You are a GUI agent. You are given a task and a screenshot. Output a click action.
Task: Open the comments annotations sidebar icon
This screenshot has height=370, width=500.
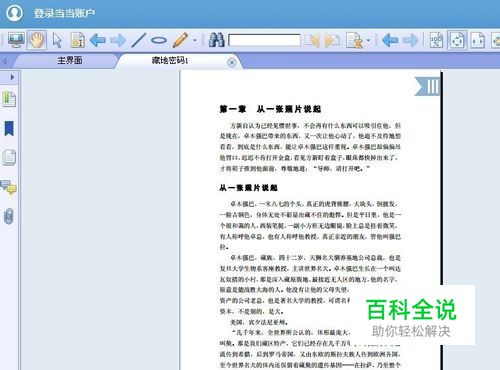(9, 187)
